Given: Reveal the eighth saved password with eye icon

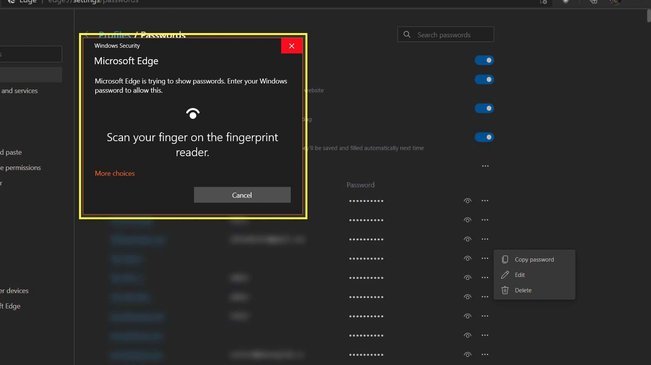Looking at the screenshot, I should (467, 335).
